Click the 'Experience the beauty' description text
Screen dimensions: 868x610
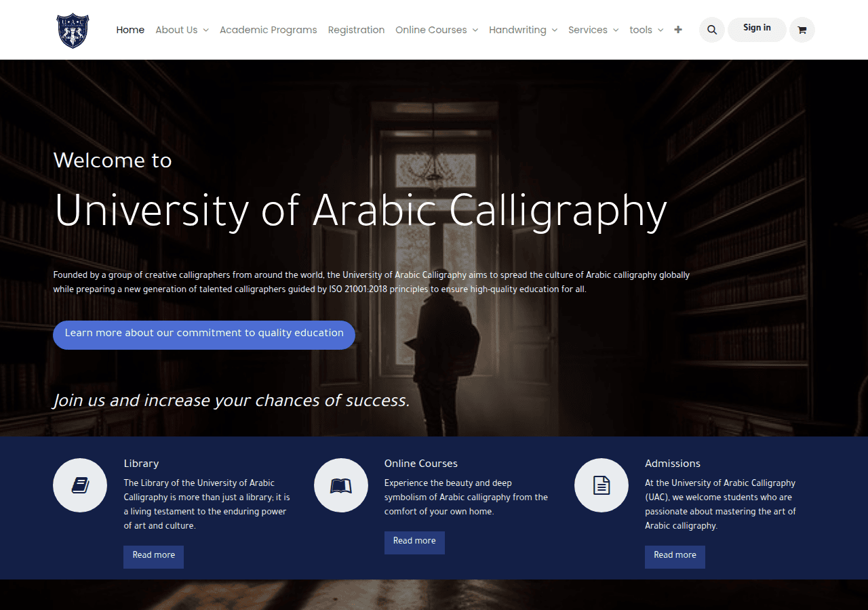[466, 497]
